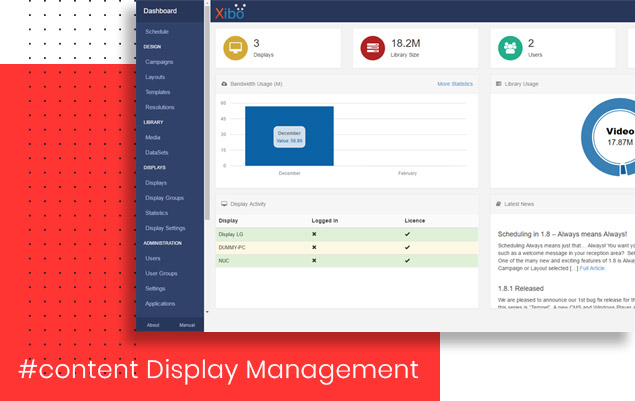Click the logged-in X mark for DUMMY-PC
Viewport: 635px width, 401px height.
(314, 247)
